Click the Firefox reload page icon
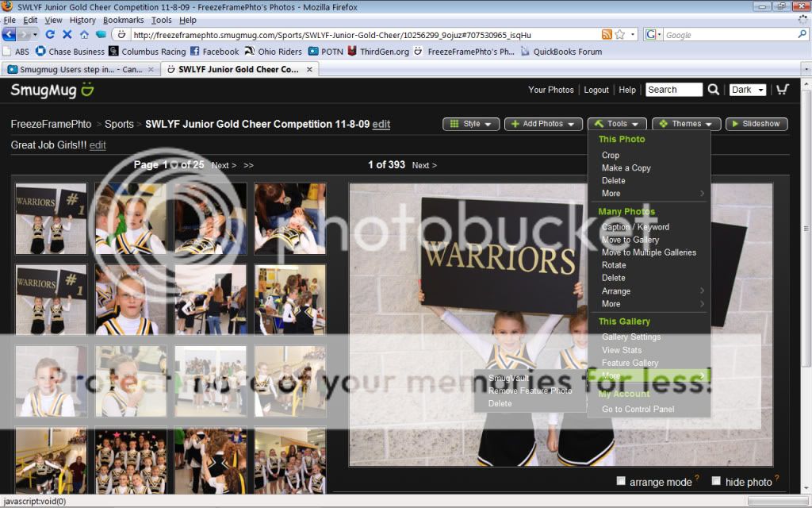Image resolution: width=812 pixels, height=508 pixels. (x=50, y=35)
